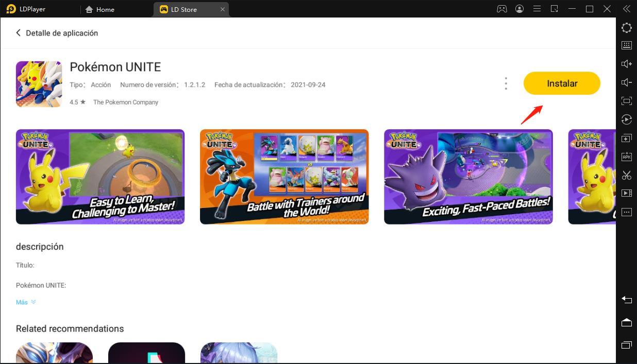Maximize the LDPlayer window
The height and width of the screenshot is (364, 637).
(590, 9)
